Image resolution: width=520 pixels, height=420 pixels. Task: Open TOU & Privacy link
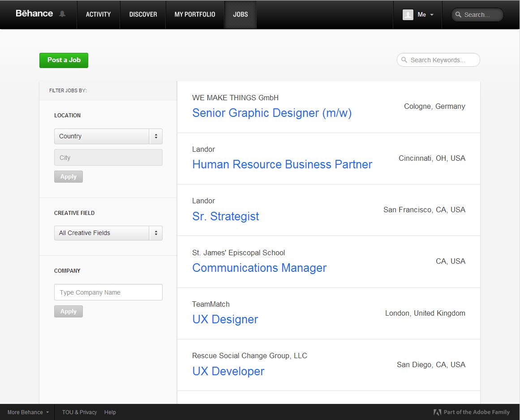click(79, 412)
